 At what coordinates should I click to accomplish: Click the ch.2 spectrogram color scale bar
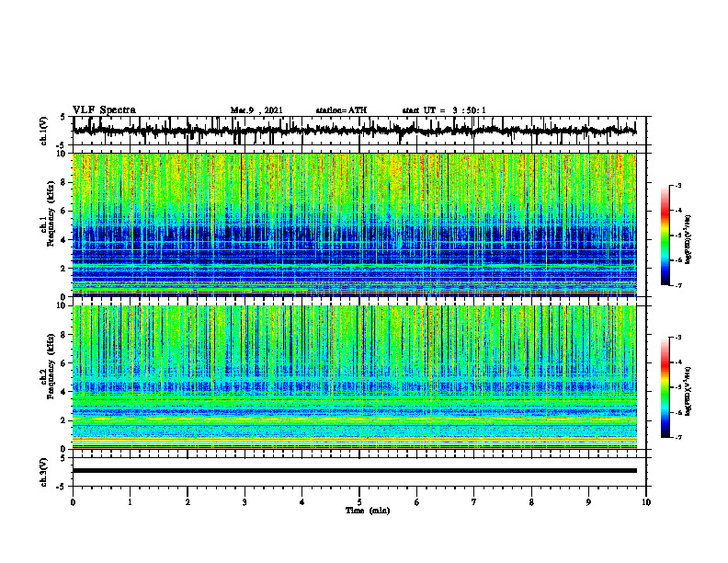(665, 387)
